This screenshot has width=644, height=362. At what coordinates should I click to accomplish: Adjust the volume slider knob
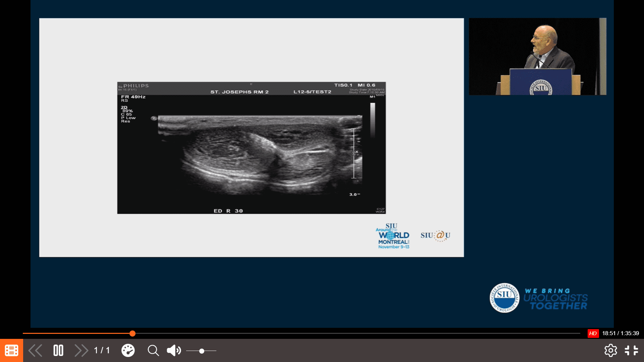pos(202,351)
